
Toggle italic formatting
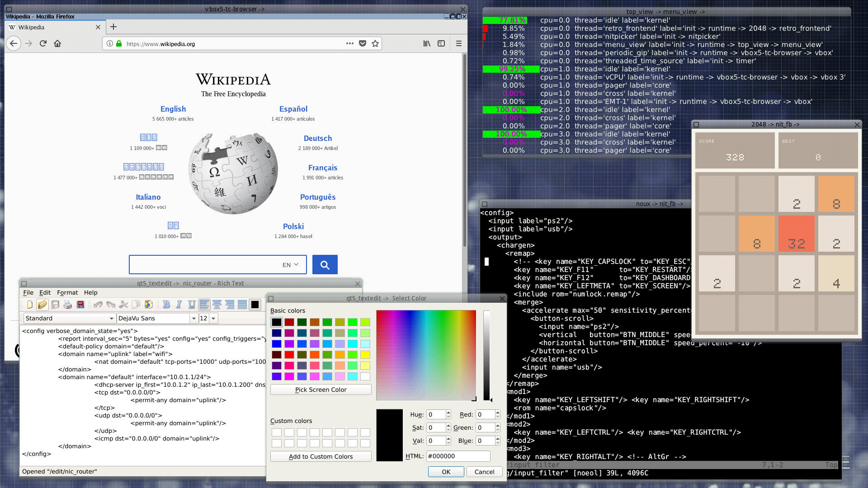point(179,305)
